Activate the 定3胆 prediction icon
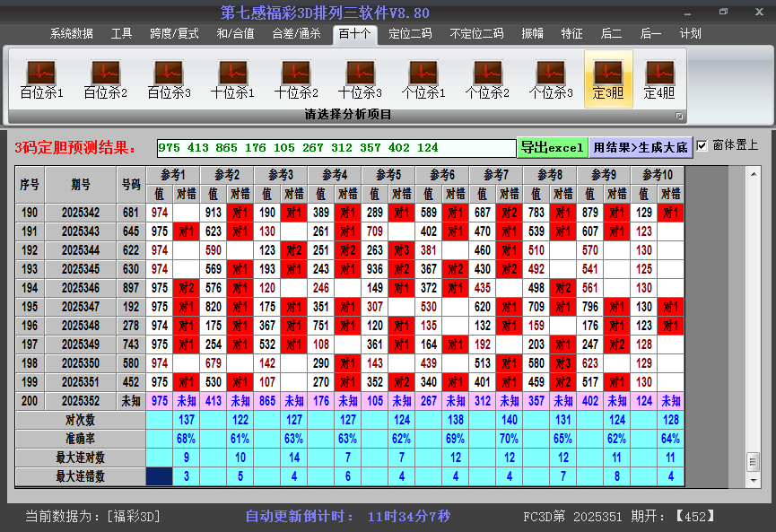The width and height of the screenshot is (776, 532). (608, 79)
